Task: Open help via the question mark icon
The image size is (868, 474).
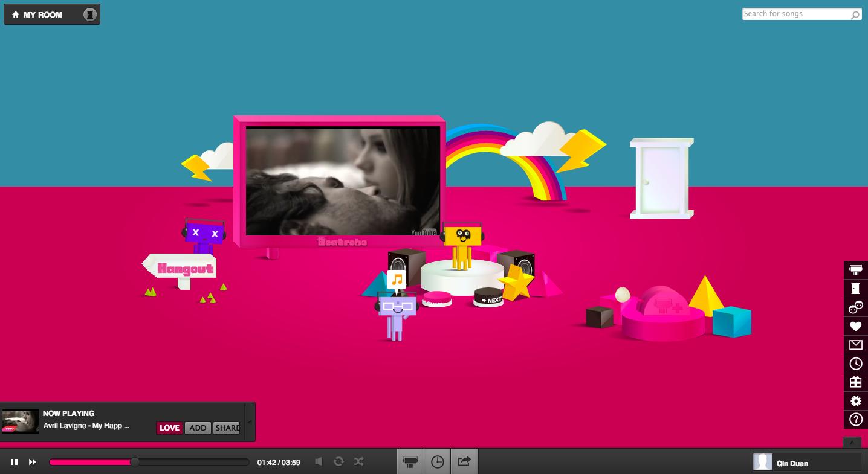Action: pos(856,420)
